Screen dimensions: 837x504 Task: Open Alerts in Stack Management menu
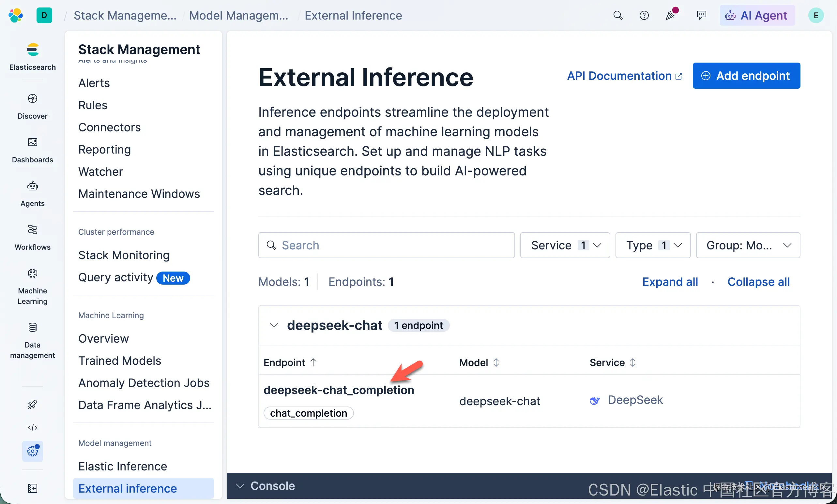94,83
